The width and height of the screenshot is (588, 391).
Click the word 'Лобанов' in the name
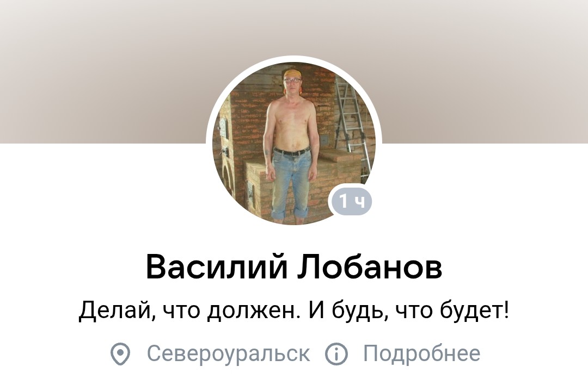coord(370,267)
